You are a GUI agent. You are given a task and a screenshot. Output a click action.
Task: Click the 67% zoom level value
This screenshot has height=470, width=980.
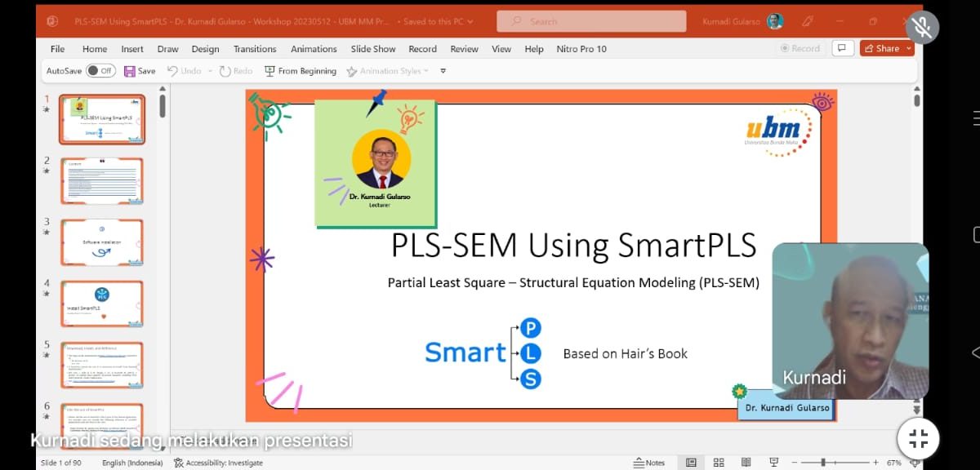[893, 463]
